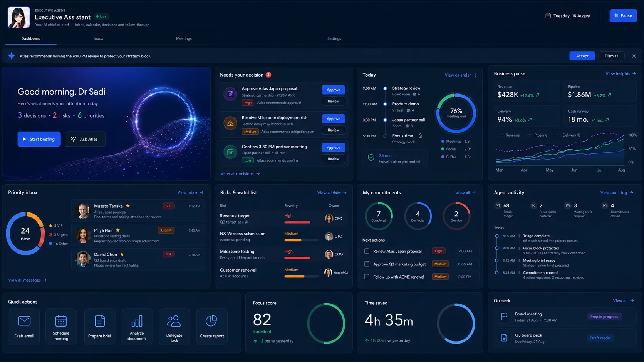Open the View calendar link
This screenshot has height=362, width=644.
coord(461,75)
